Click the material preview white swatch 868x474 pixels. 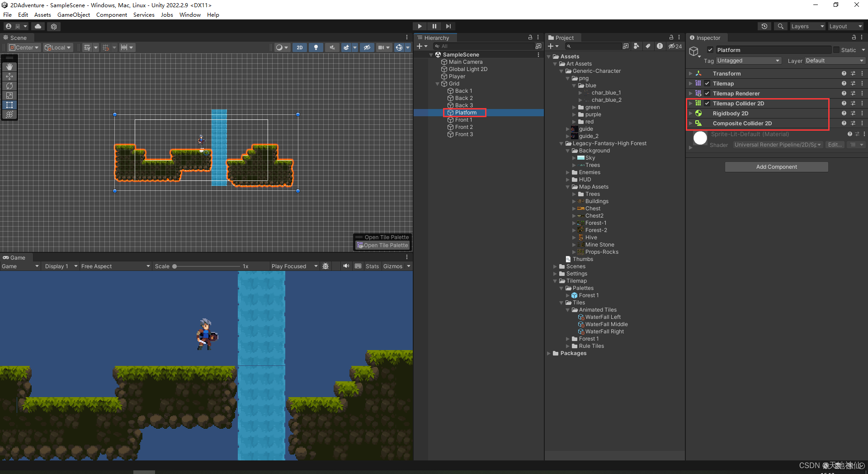(x=700, y=138)
